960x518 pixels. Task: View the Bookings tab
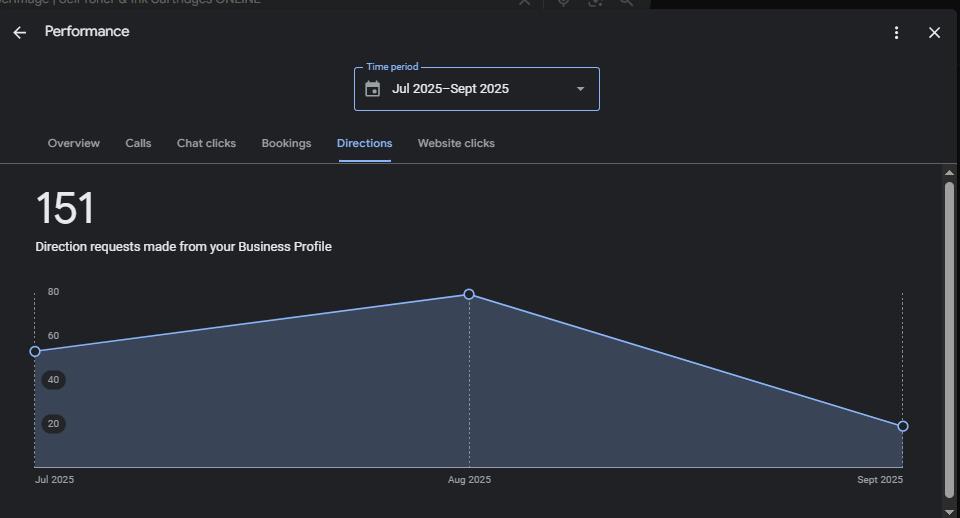tap(286, 143)
